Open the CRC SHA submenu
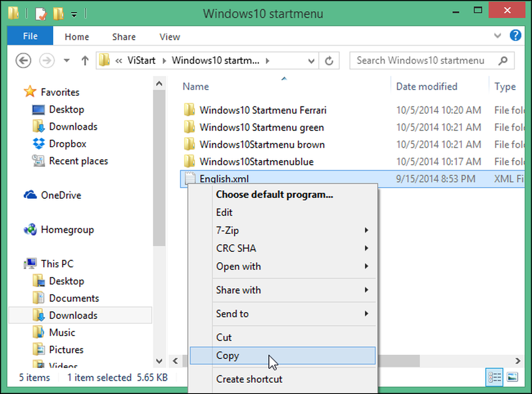Viewport: 532px width, 394px height. point(282,248)
